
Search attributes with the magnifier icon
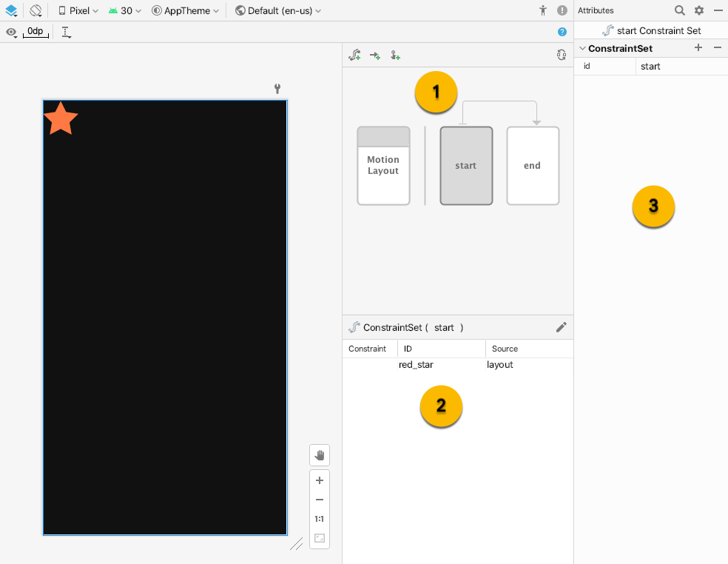coord(678,10)
